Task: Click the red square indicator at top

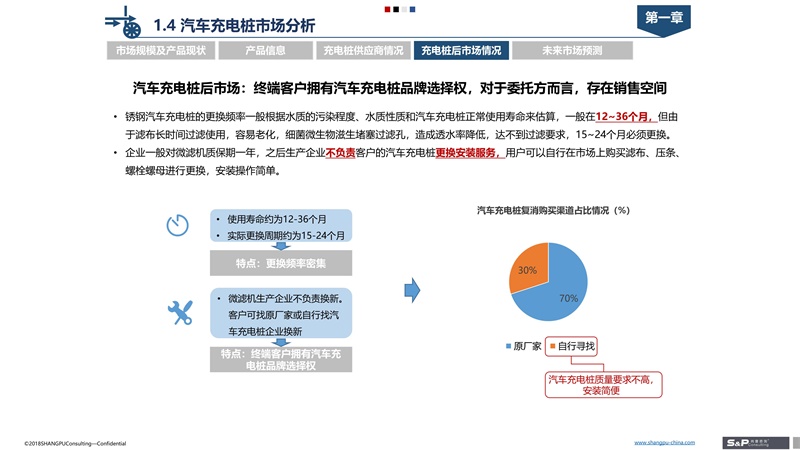Action: (389, 9)
